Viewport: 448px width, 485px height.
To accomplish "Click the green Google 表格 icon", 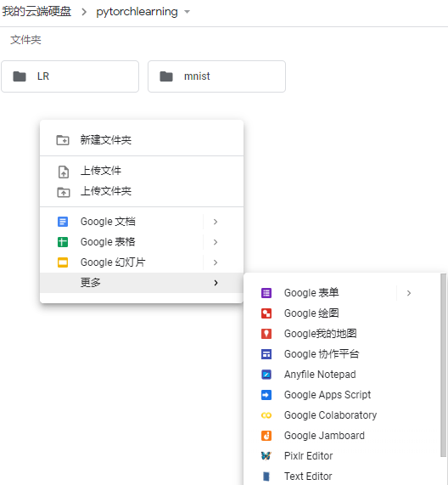I will [x=63, y=242].
